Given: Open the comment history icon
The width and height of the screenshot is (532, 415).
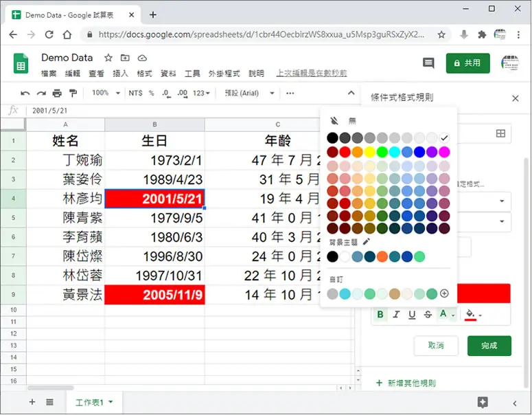Looking at the screenshot, I should (428, 63).
